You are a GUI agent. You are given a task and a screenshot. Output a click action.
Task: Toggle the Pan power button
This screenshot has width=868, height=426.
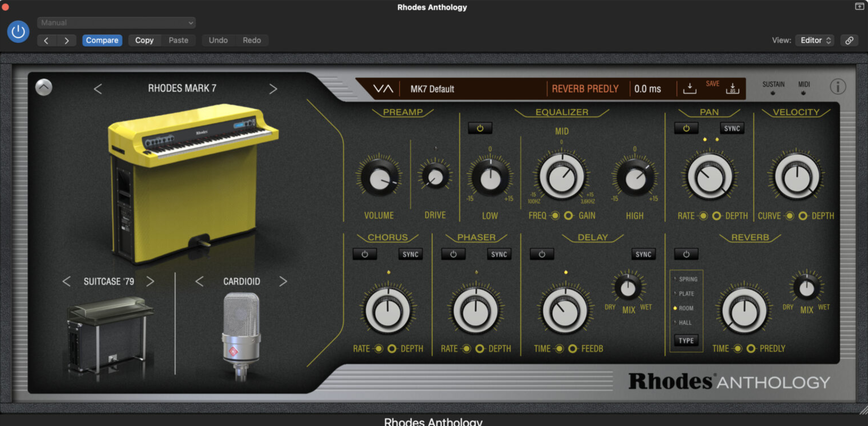[x=686, y=128]
